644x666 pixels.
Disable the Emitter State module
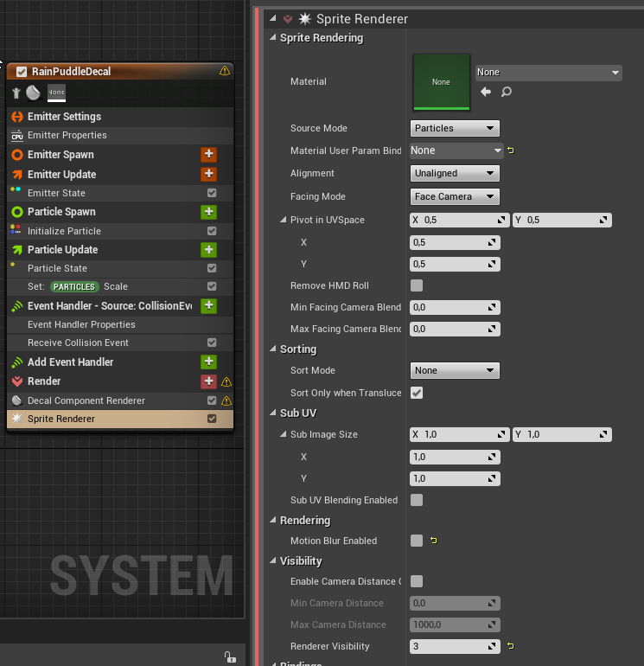(212, 193)
